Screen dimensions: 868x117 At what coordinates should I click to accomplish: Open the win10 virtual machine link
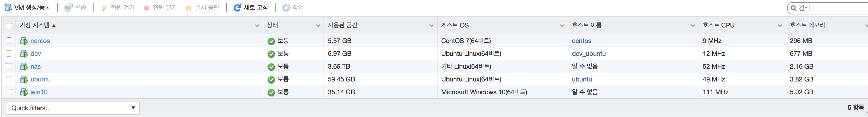tap(39, 92)
